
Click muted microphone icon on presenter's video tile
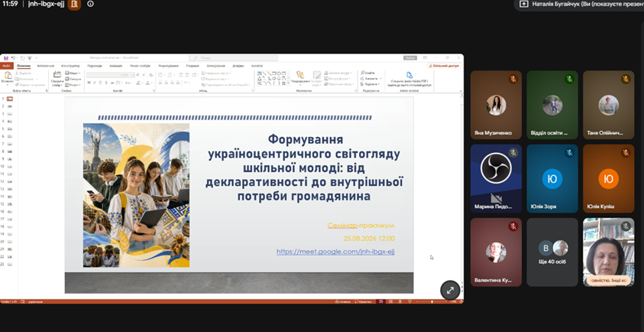tap(626, 226)
